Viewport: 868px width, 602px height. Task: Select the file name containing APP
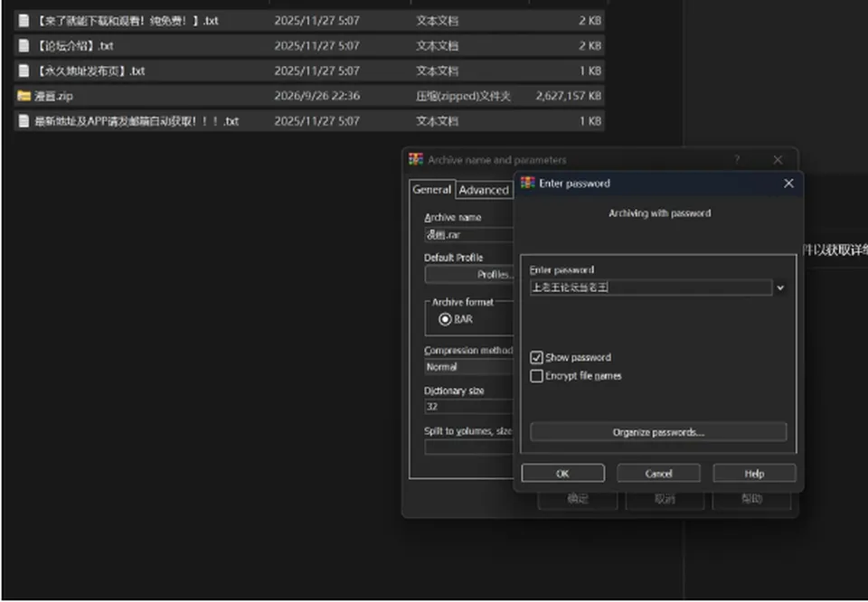[x=137, y=120]
